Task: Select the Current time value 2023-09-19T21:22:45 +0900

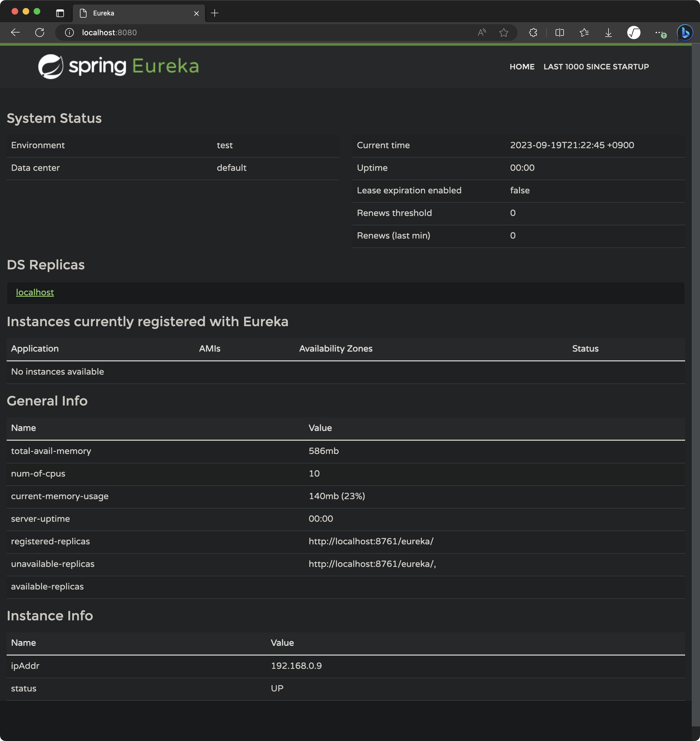Action: [x=572, y=145]
